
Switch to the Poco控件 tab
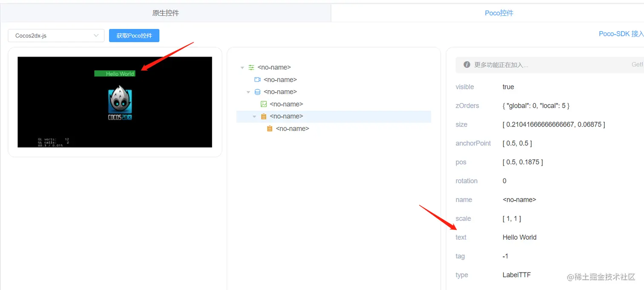pyautogui.click(x=499, y=13)
